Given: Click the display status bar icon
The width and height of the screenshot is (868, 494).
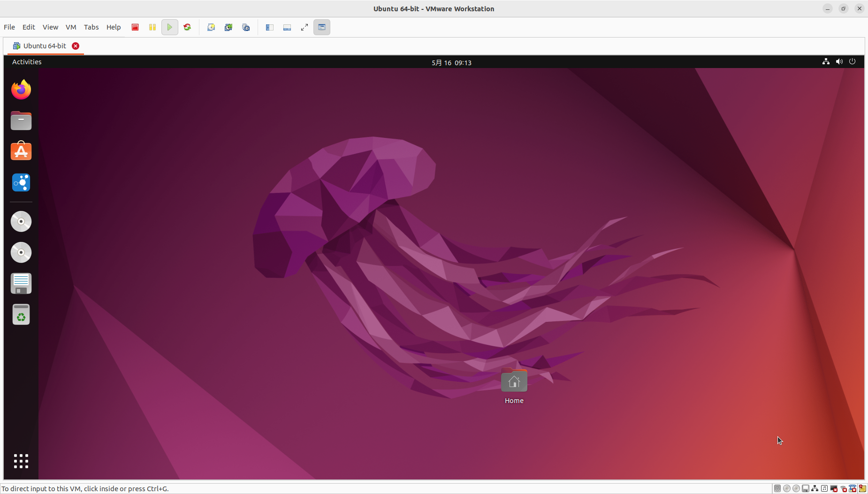Looking at the screenshot, I should click(834, 488).
